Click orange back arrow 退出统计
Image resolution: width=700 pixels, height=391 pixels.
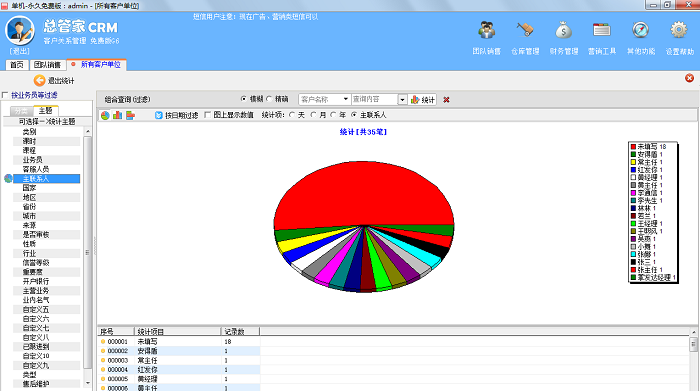pos(39,80)
